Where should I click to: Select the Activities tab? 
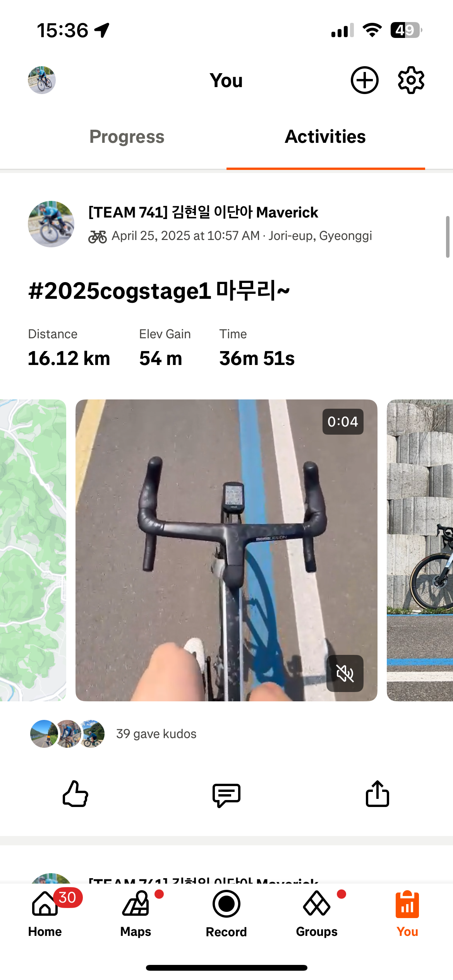(326, 137)
